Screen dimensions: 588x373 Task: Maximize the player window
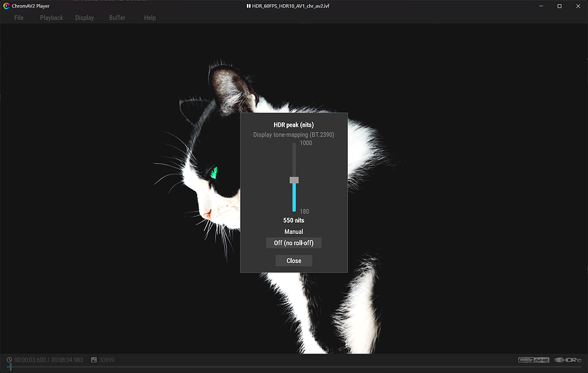point(560,6)
